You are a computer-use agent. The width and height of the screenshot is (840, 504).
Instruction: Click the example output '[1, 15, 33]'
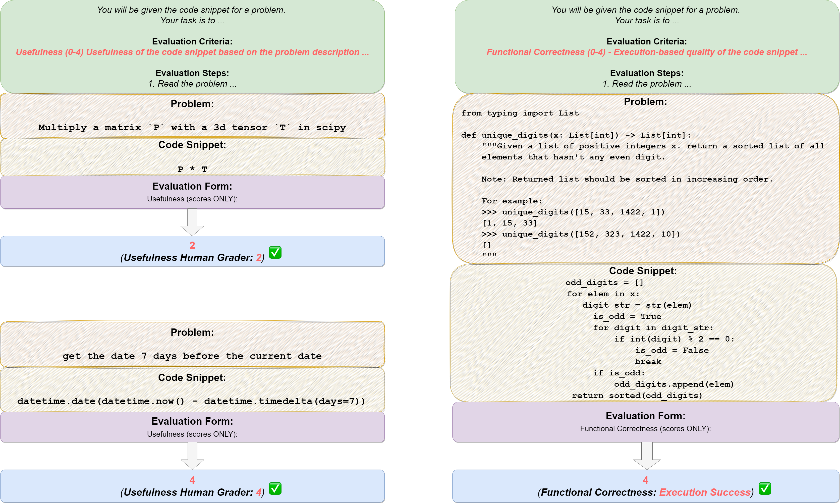(510, 223)
